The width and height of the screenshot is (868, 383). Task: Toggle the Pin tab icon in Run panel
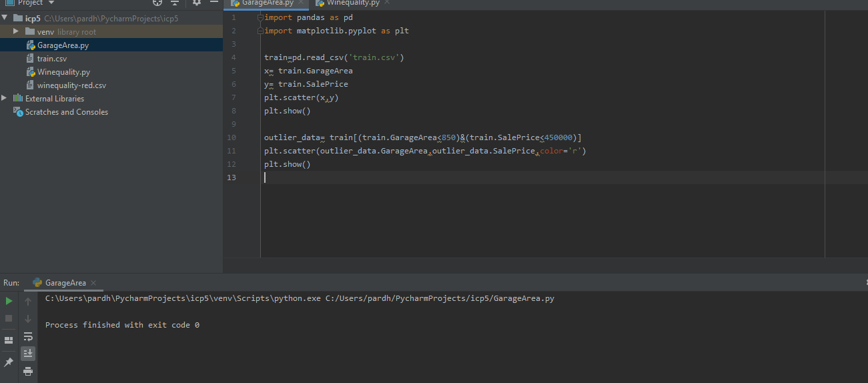pos(9,362)
